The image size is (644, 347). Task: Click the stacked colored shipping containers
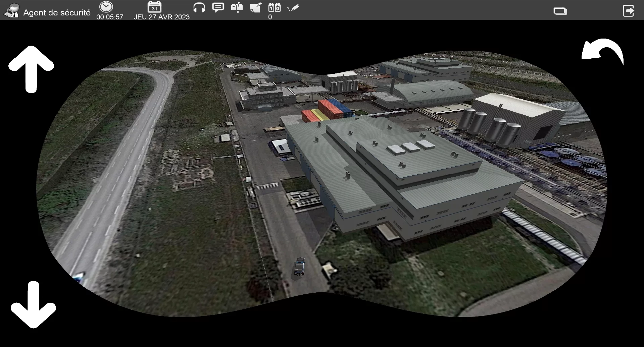(x=327, y=111)
